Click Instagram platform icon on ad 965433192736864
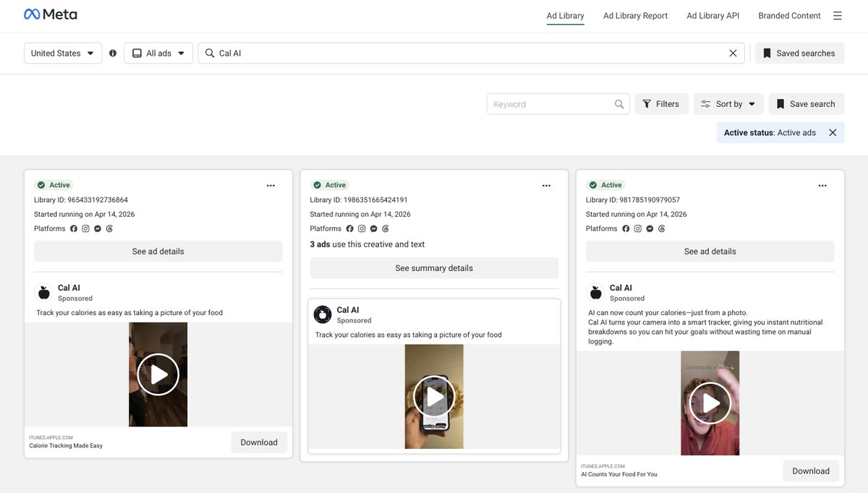 (85, 228)
